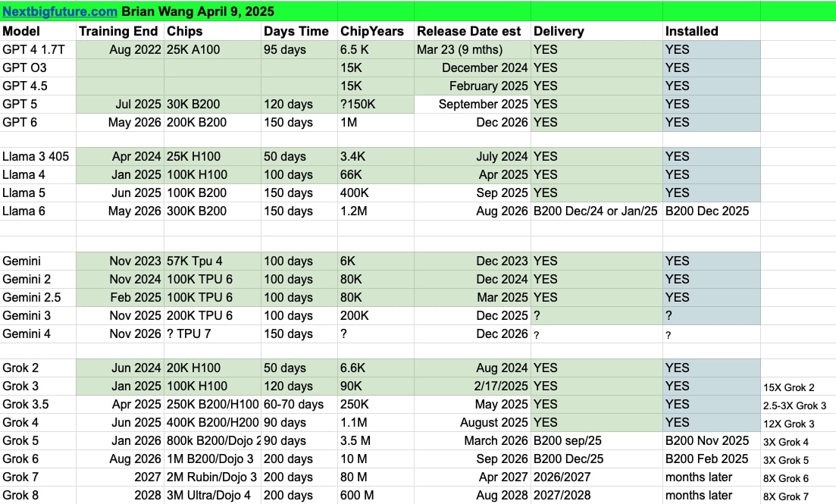Click the '200K B200' chips cell

pos(212,122)
